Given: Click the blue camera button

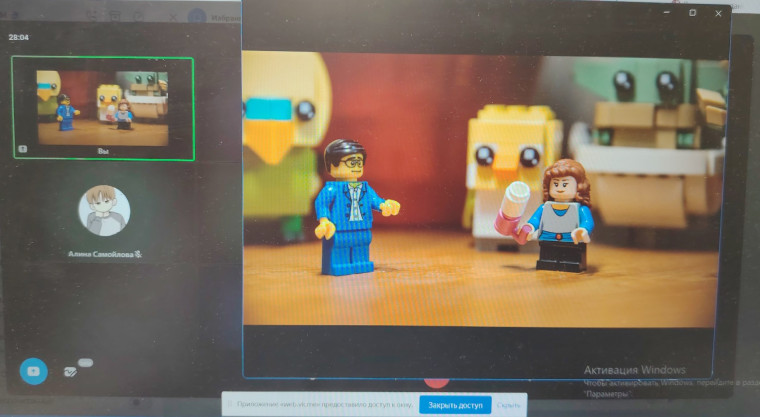Looking at the screenshot, I should (x=33, y=371).
